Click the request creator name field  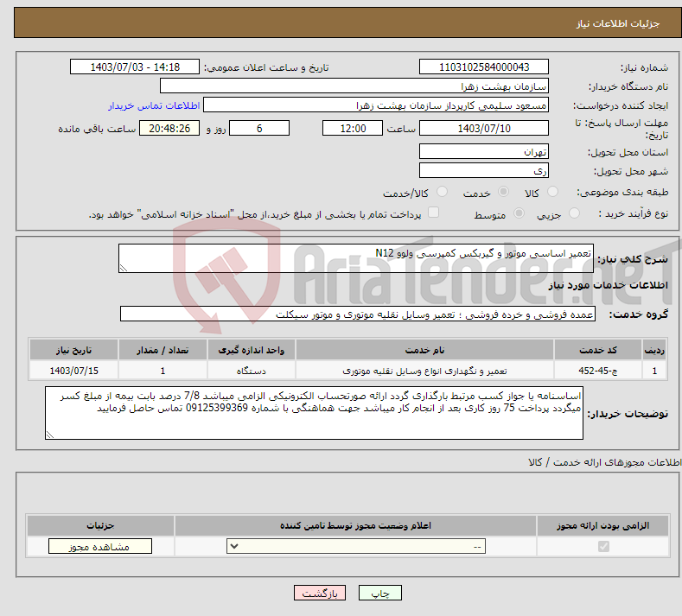[376, 105]
